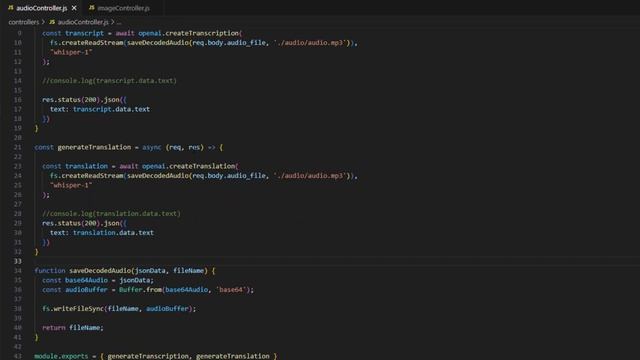Open the breadcrumb ellipsis symbol item
The image size is (640, 360).
(x=119, y=22)
